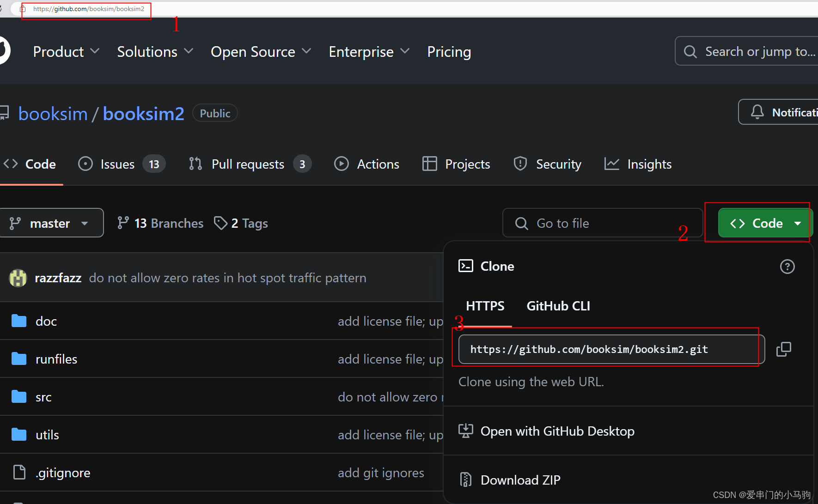Click the Issues count badge 13
Image resolution: width=818 pixels, height=504 pixels.
(x=154, y=164)
